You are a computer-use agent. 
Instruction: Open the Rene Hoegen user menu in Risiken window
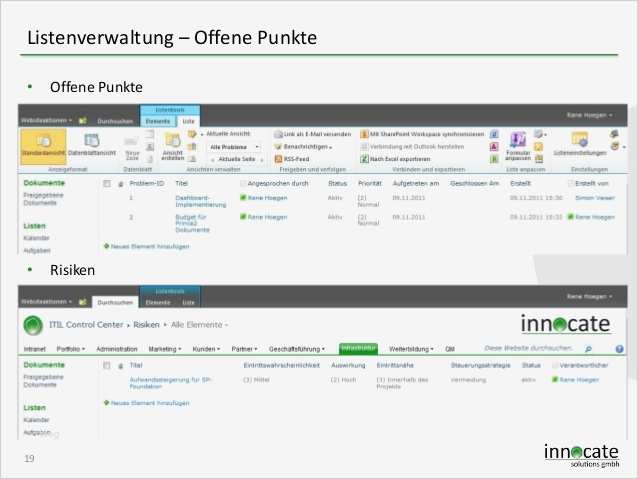tap(590, 297)
